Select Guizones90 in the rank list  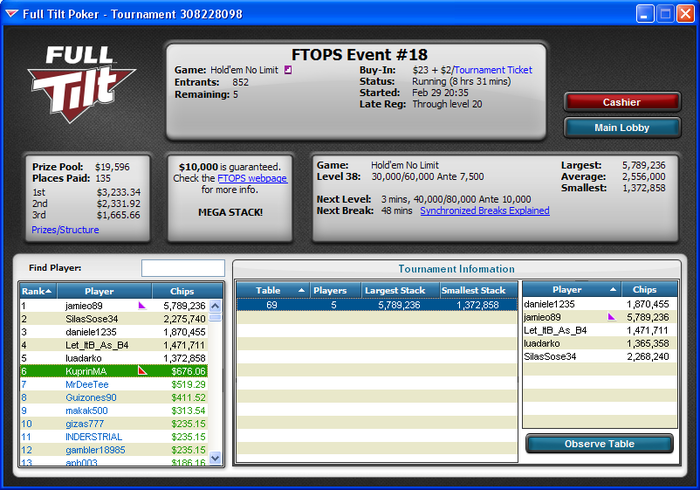114,397
